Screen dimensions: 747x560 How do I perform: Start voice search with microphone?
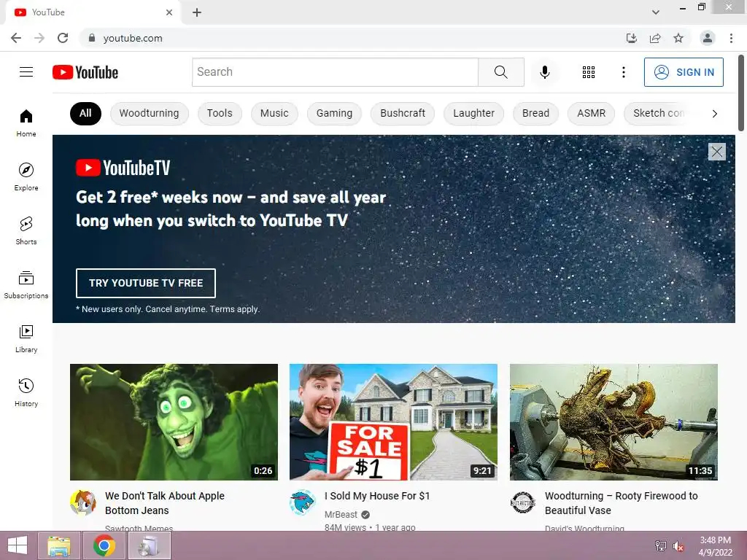pos(544,72)
